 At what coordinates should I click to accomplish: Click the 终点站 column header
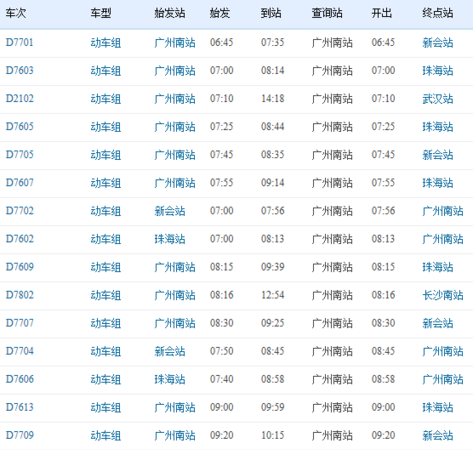coord(438,13)
